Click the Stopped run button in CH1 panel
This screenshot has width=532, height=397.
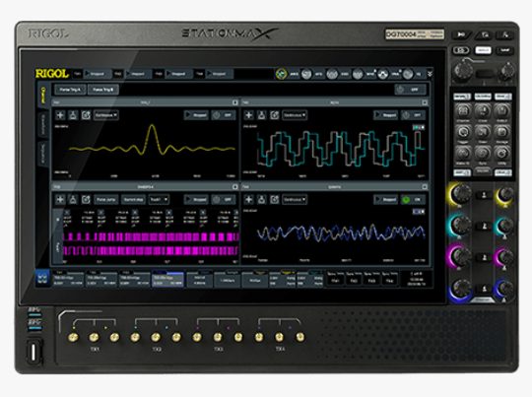click(x=196, y=115)
